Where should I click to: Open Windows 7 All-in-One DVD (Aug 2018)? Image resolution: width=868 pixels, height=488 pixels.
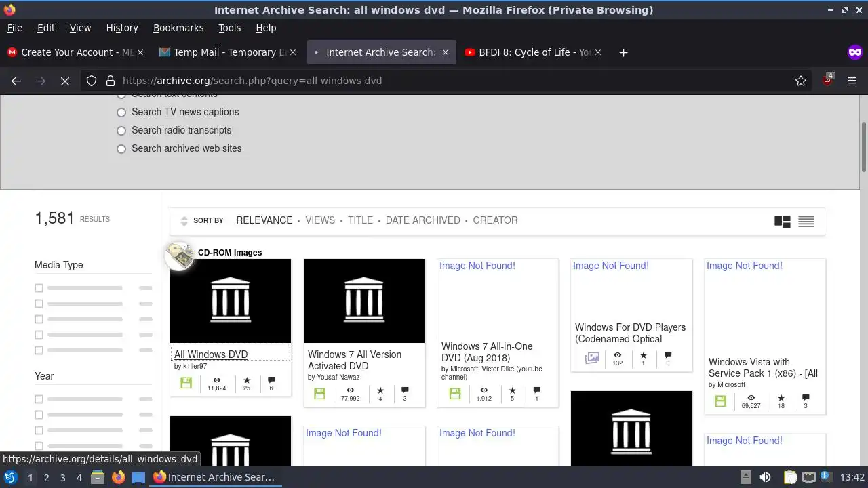(487, 352)
